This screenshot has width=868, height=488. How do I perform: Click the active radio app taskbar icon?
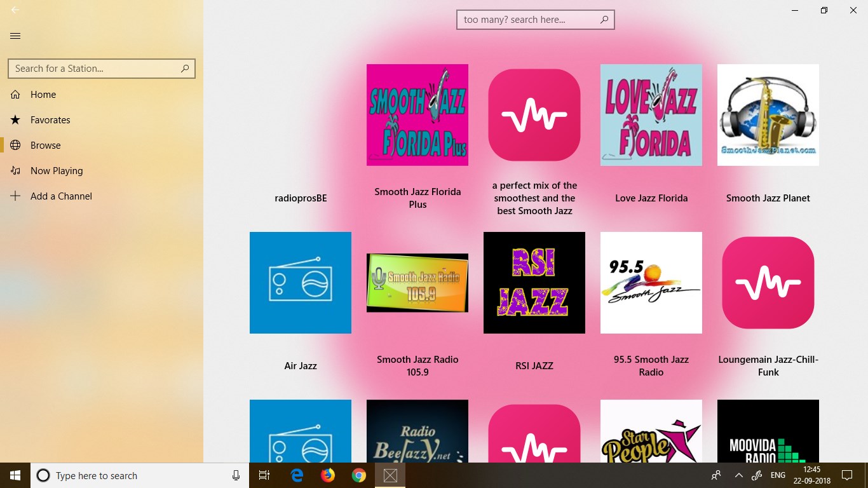point(390,475)
